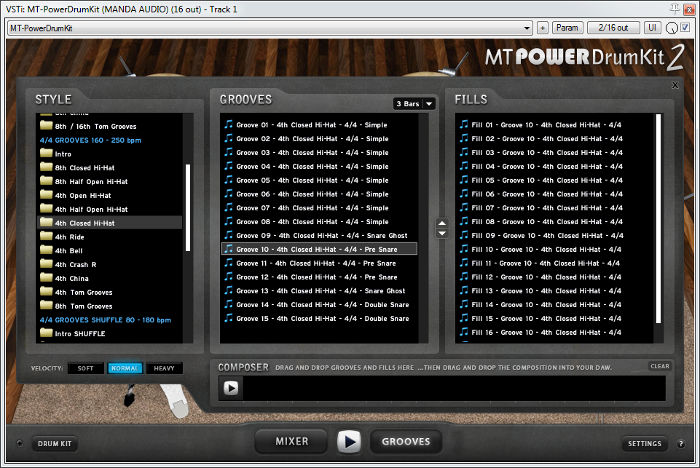Click music note icon of Fill 14
The image size is (700, 468).
click(464, 304)
